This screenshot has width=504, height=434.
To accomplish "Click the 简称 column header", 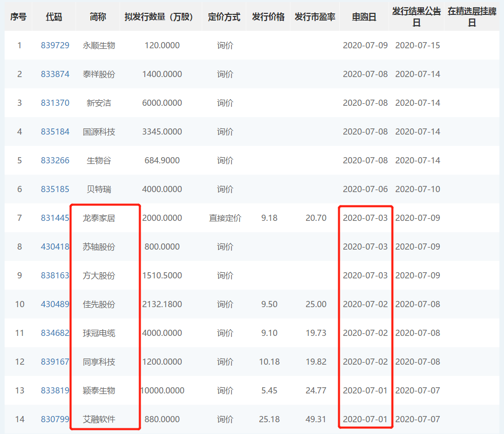I will 98,17.
